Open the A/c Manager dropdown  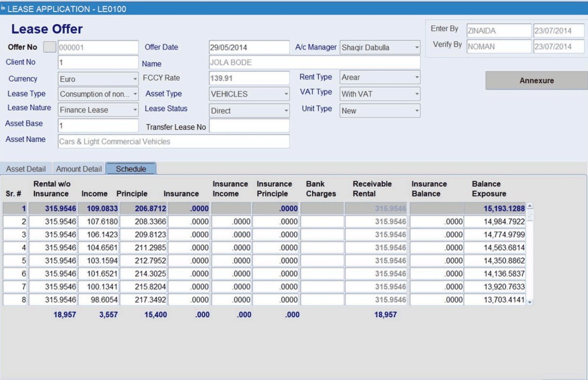point(416,47)
